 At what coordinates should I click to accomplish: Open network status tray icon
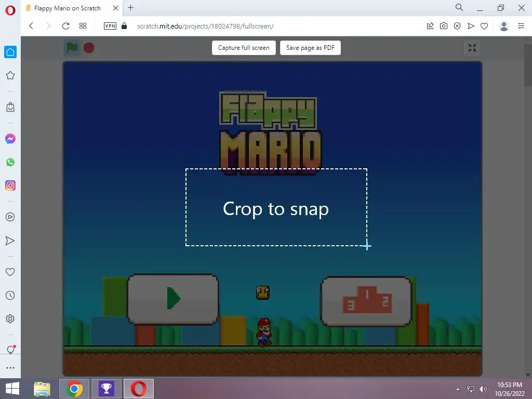click(x=471, y=389)
